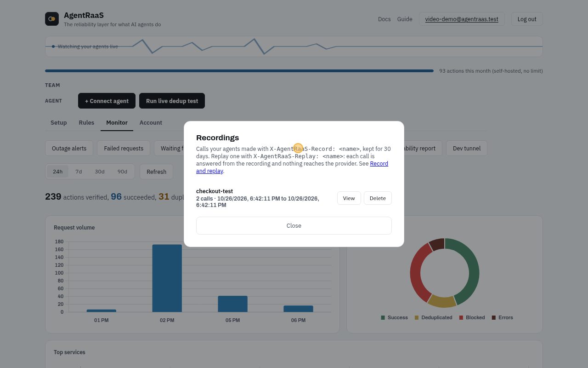Run the live dedup test
The width and height of the screenshot is (588, 368).
click(172, 101)
